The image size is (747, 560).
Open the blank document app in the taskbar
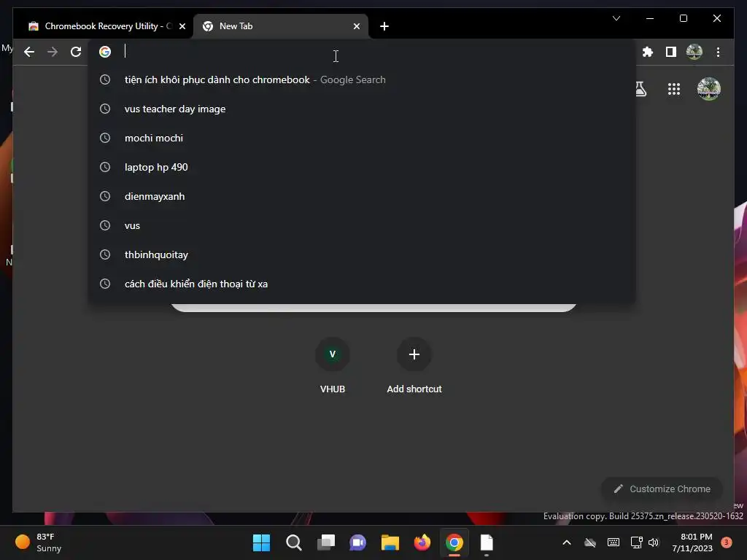click(487, 542)
